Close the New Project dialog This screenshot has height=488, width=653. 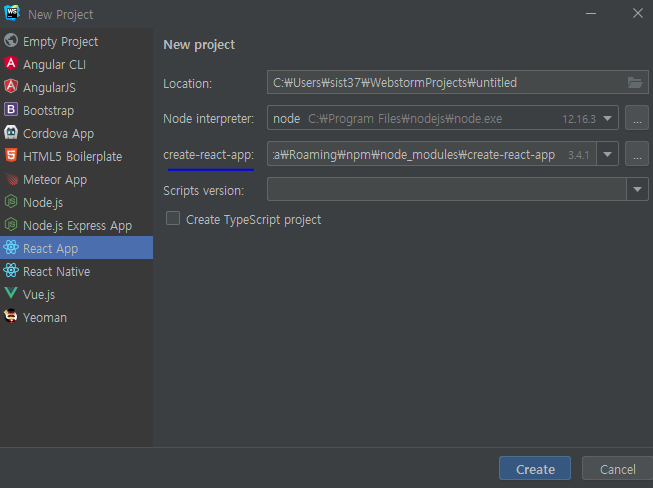(638, 13)
